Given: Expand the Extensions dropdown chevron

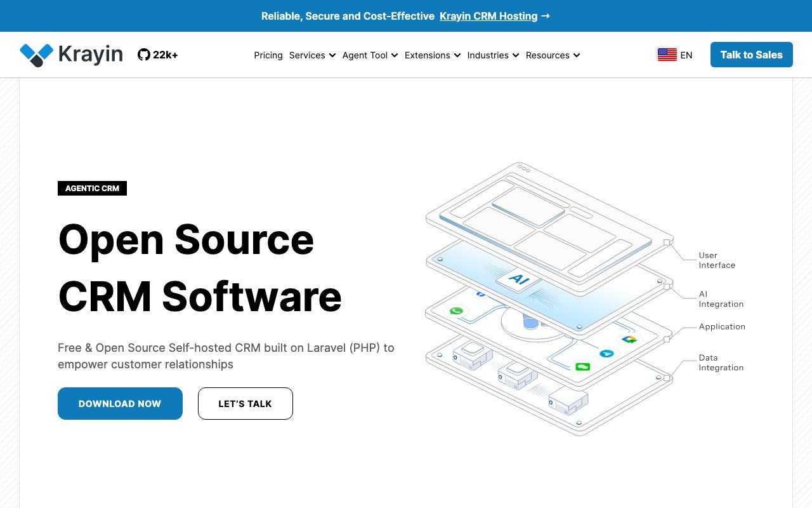Looking at the screenshot, I should [x=457, y=55].
